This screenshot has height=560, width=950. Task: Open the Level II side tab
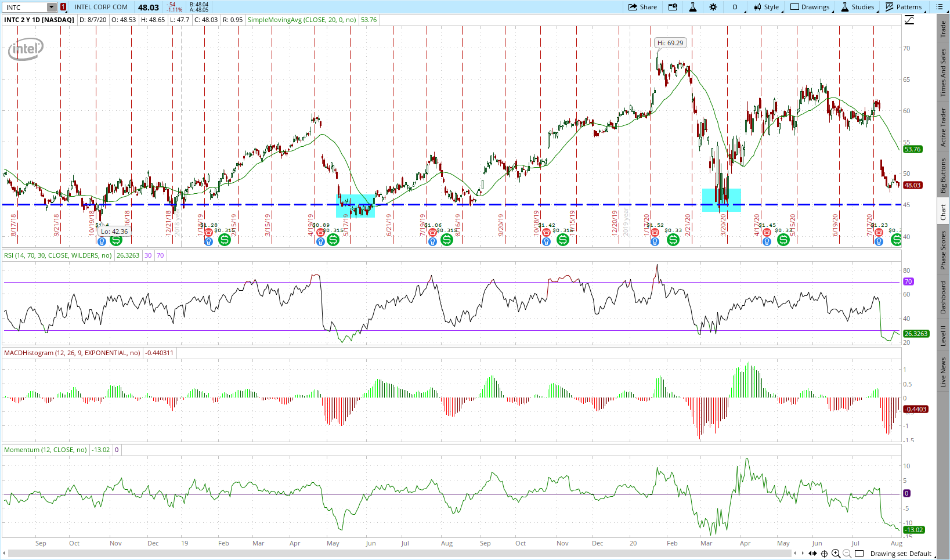point(943,335)
